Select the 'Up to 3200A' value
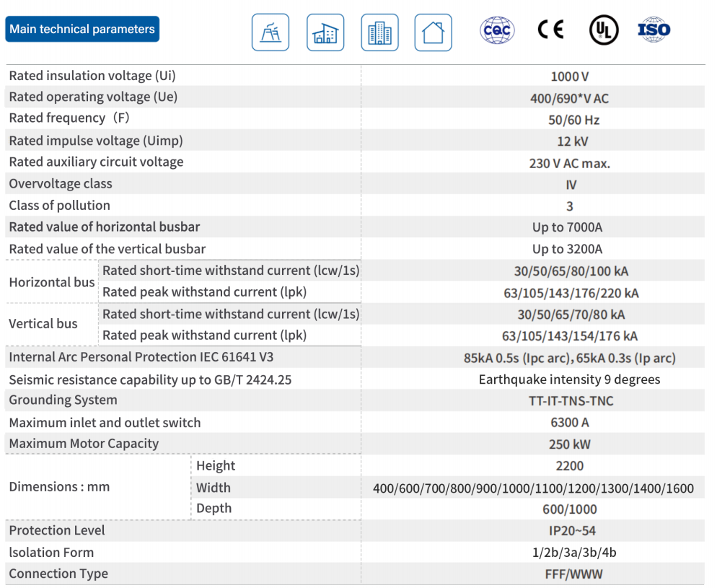Image resolution: width=717 pixels, height=588 pixels. (568, 249)
